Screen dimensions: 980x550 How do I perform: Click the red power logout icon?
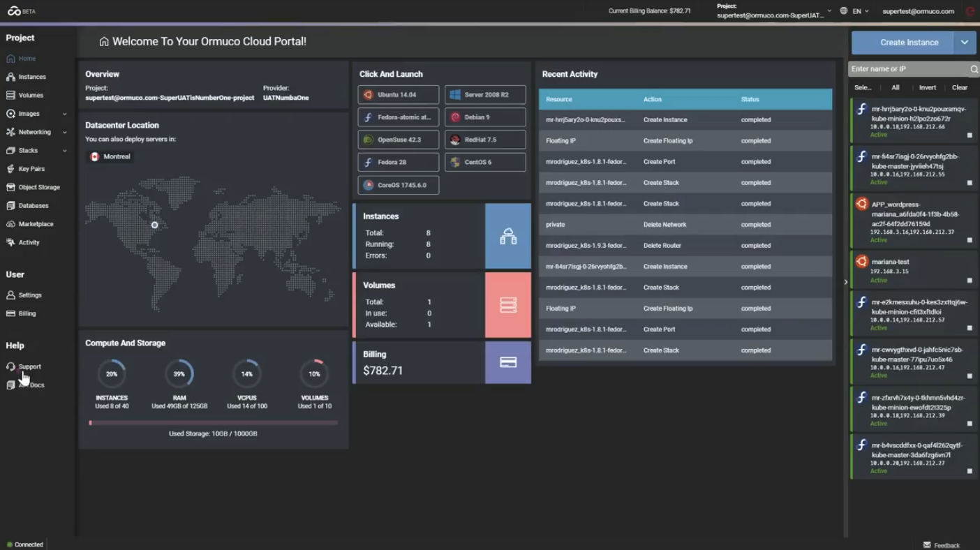pyautogui.click(x=970, y=11)
